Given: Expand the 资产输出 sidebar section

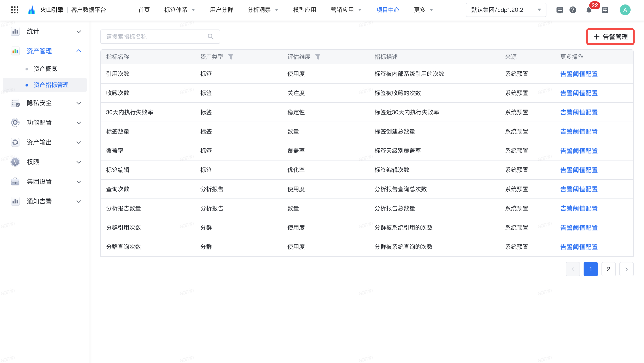Looking at the screenshot, I should (79, 143).
